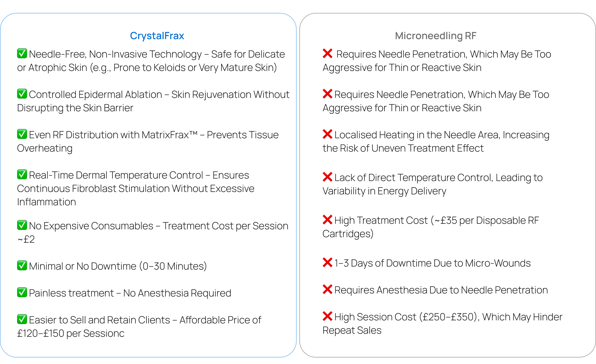The width and height of the screenshot is (596, 364).
Task: Select the red X beside Requires Anesthesia
Action: (x=327, y=289)
